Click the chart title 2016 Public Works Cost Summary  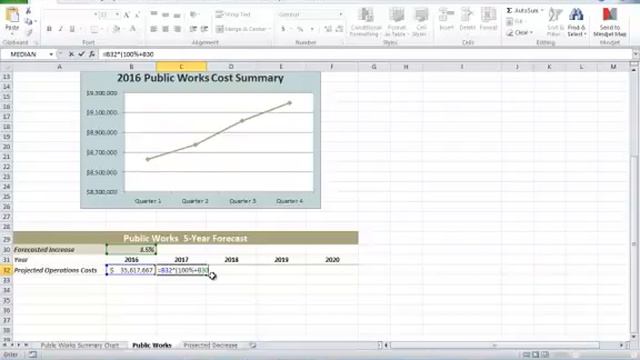click(x=200, y=78)
